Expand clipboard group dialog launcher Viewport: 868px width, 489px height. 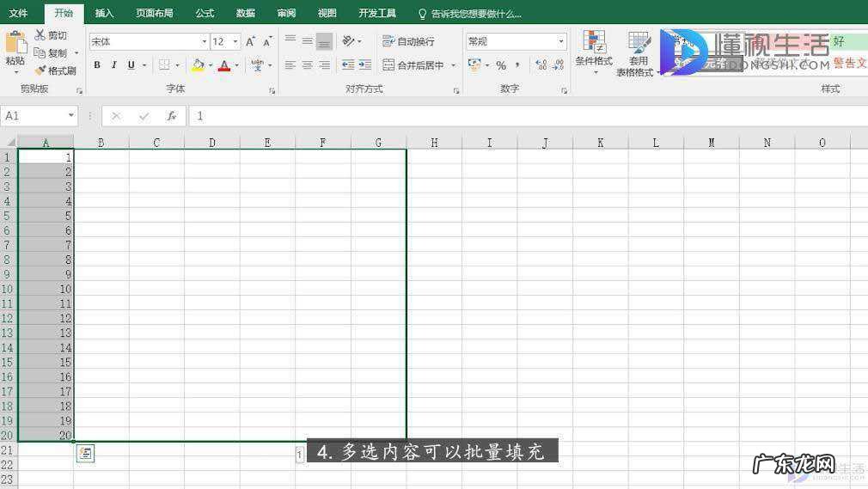pyautogui.click(x=79, y=90)
